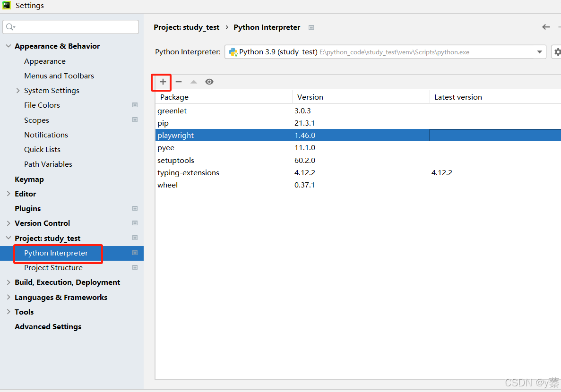Select the setuptools package row
Screen dimensions: 561x392
(x=358, y=160)
